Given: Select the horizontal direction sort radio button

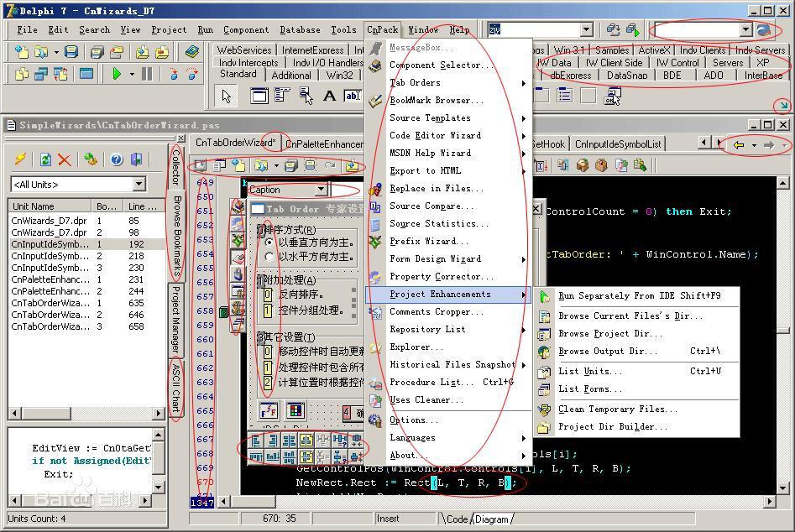Looking at the screenshot, I should tap(269, 257).
